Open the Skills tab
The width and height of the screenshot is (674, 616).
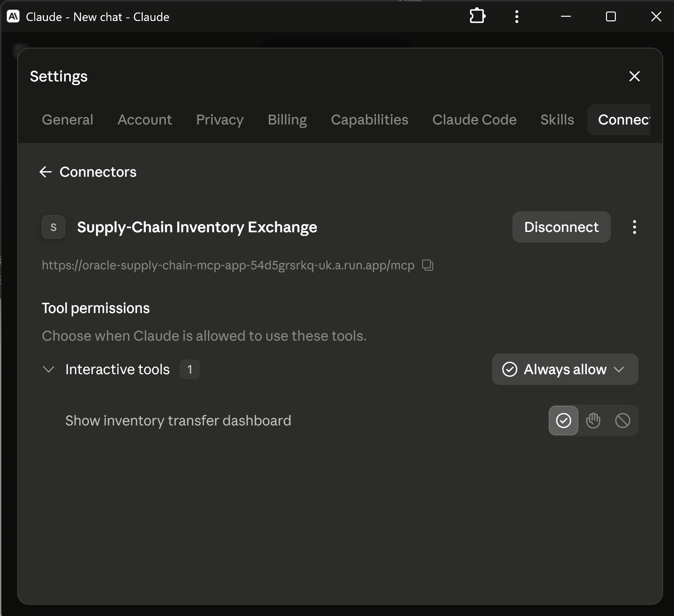557,120
